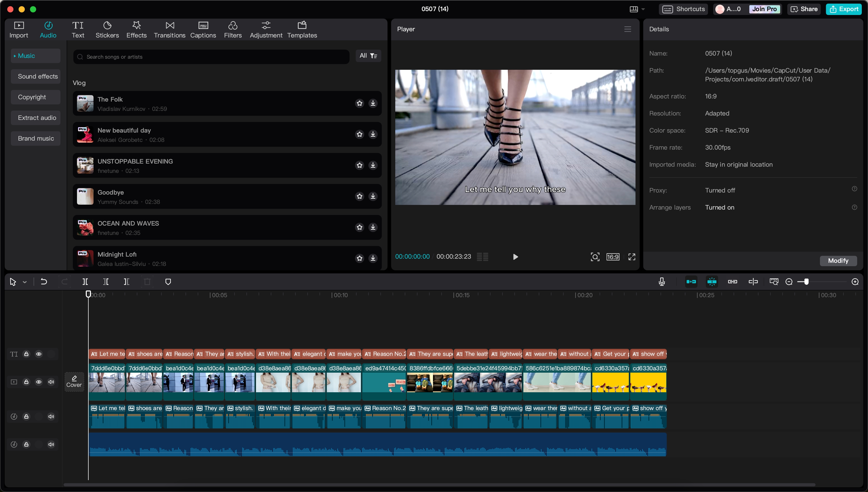Viewport: 868px width, 492px height.
Task: Click the Delete-left split icon in the toolbar
Action: (105, 281)
